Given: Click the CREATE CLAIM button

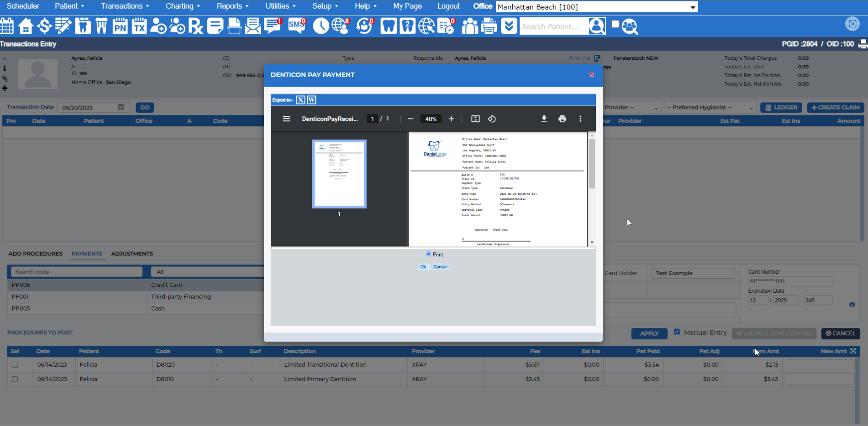Looking at the screenshot, I should pyautogui.click(x=835, y=107).
